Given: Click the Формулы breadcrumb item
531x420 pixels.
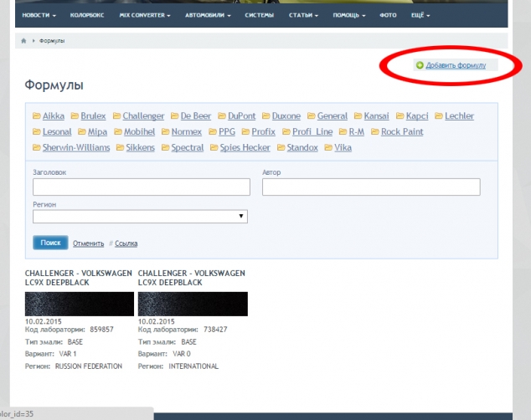Looking at the screenshot, I should tap(52, 41).
